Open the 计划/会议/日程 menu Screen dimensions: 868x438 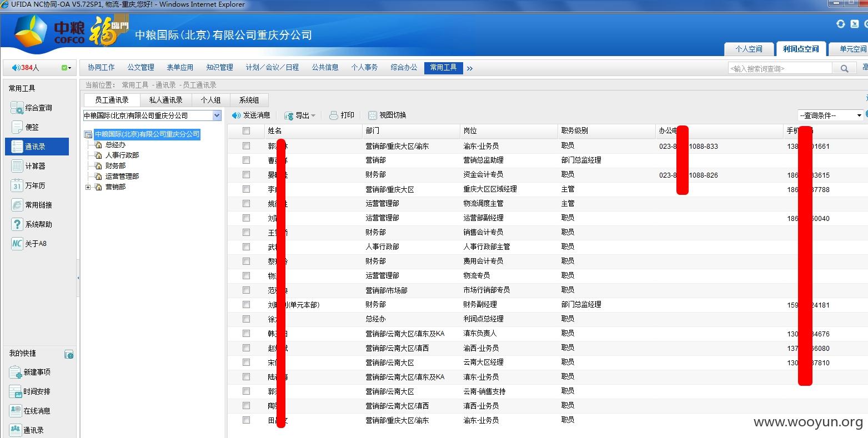point(272,68)
